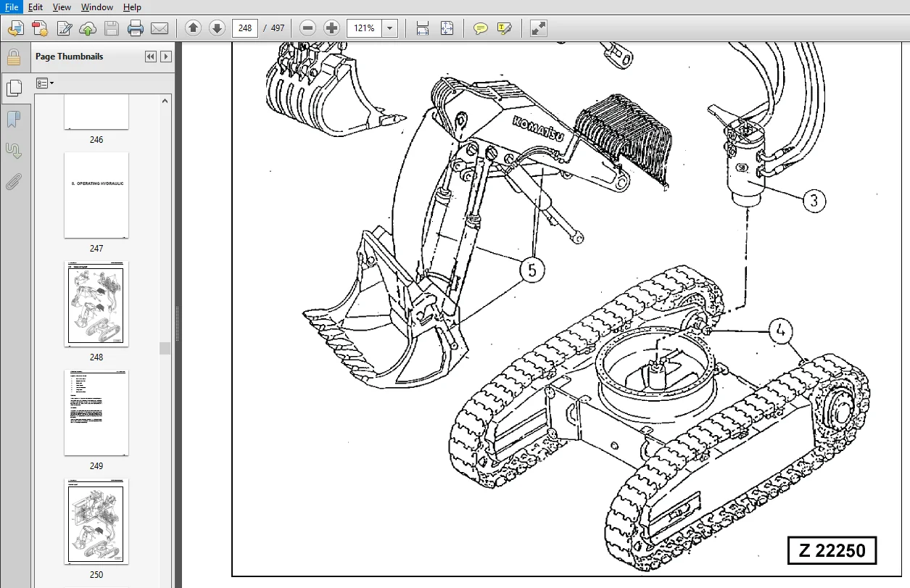Click the Page Thumbnails panel title
This screenshot has width=910, height=588.
tap(69, 57)
